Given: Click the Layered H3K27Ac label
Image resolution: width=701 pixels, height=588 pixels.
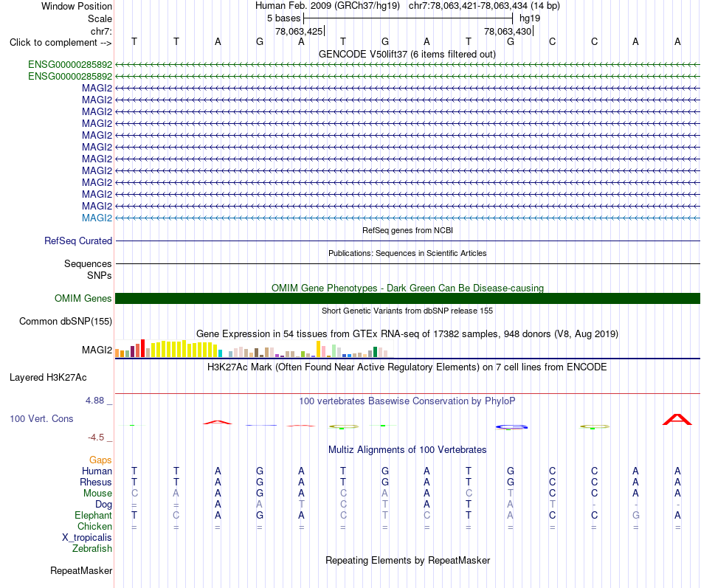Looking at the screenshot, I should coord(48,378).
